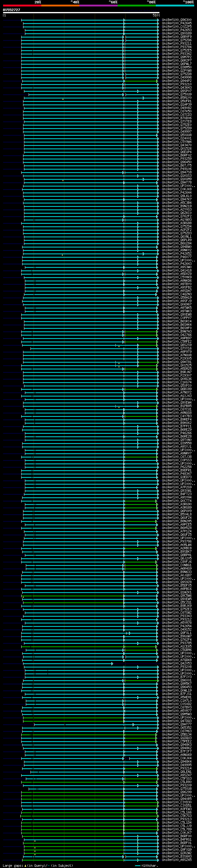This screenshot has height=868, width=197.
Task: Choose the UniRef100_P93210 hit
Action: coord(176,84)
